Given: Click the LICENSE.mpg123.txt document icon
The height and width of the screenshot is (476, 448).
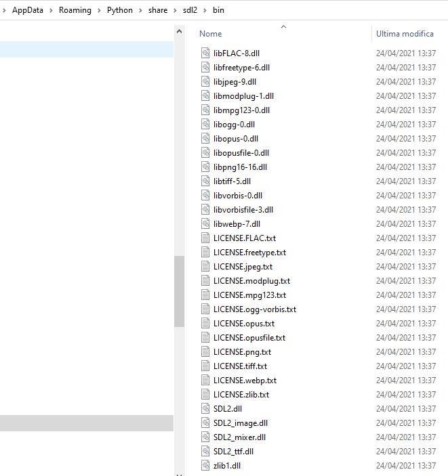Looking at the screenshot, I should [205, 295].
